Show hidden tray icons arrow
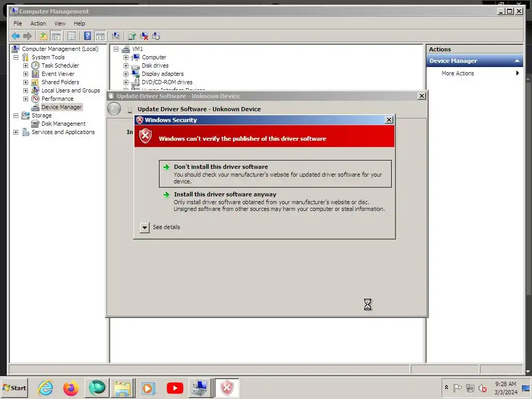Viewport: 532px width, 399px height. (x=446, y=388)
